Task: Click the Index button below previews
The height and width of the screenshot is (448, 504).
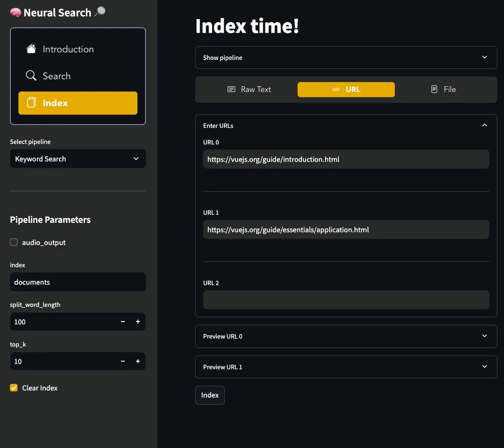Action: coord(210,395)
